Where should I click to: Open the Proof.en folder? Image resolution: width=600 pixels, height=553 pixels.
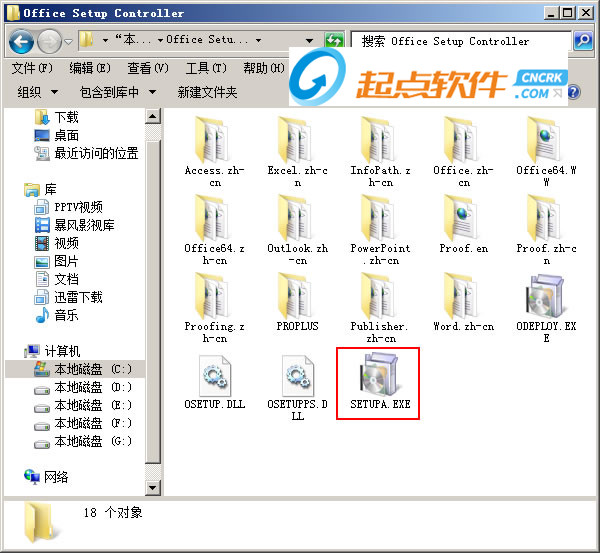tap(463, 224)
